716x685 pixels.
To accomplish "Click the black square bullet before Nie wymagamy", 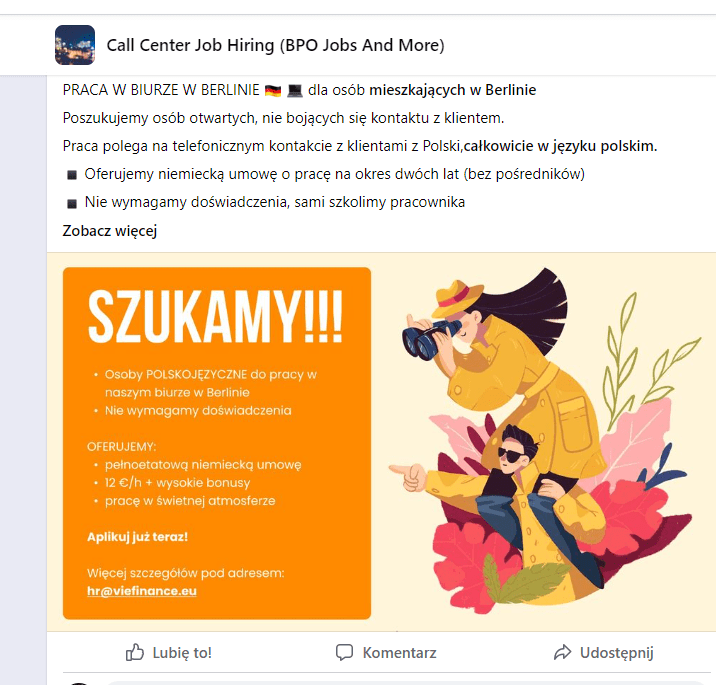I will 72,203.
